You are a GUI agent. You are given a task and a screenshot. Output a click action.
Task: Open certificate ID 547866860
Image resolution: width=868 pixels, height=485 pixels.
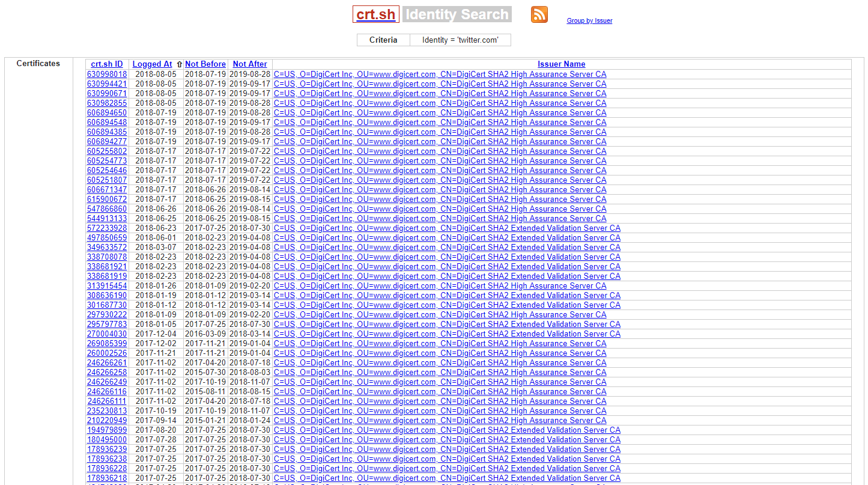107,209
